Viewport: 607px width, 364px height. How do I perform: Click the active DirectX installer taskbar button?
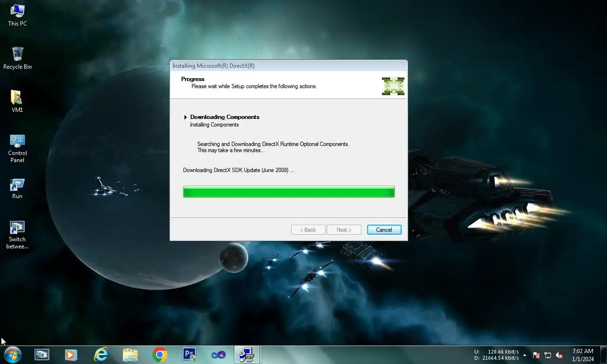point(247,355)
